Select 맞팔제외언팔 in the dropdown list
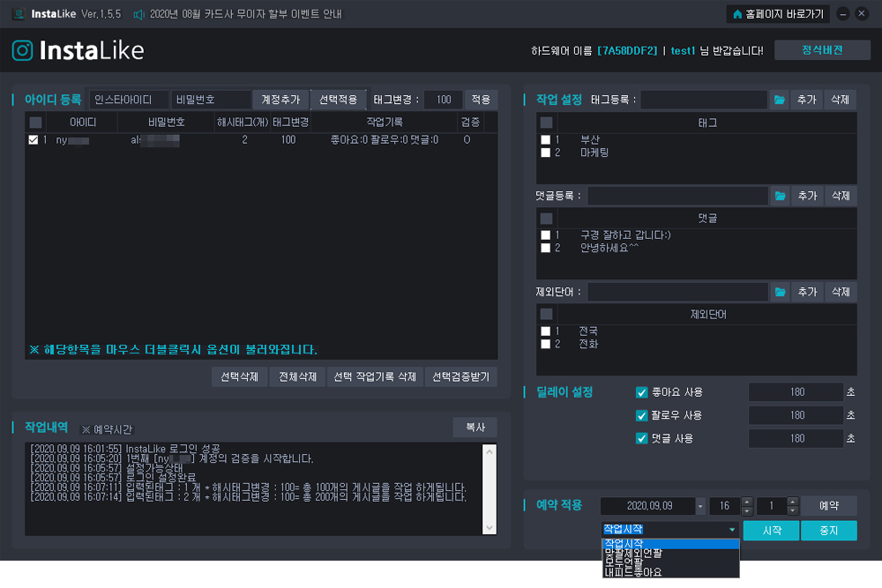This screenshot has height=588, width=882. coord(670,553)
